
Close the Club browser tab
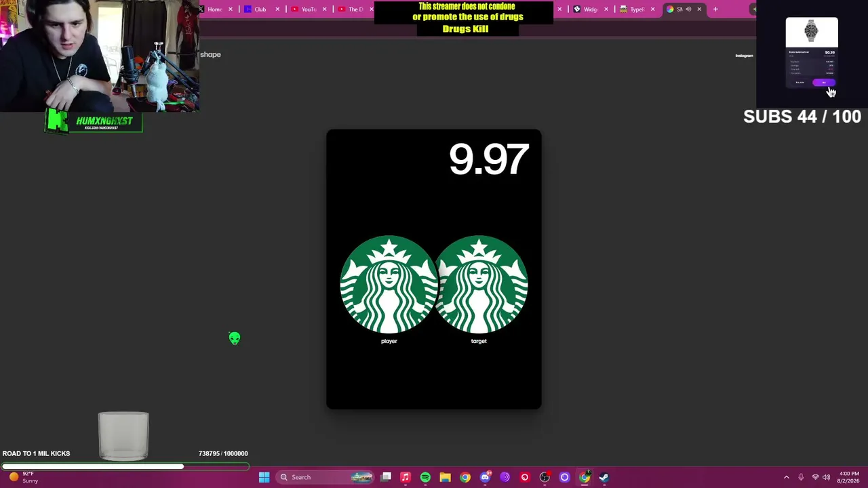click(277, 9)
